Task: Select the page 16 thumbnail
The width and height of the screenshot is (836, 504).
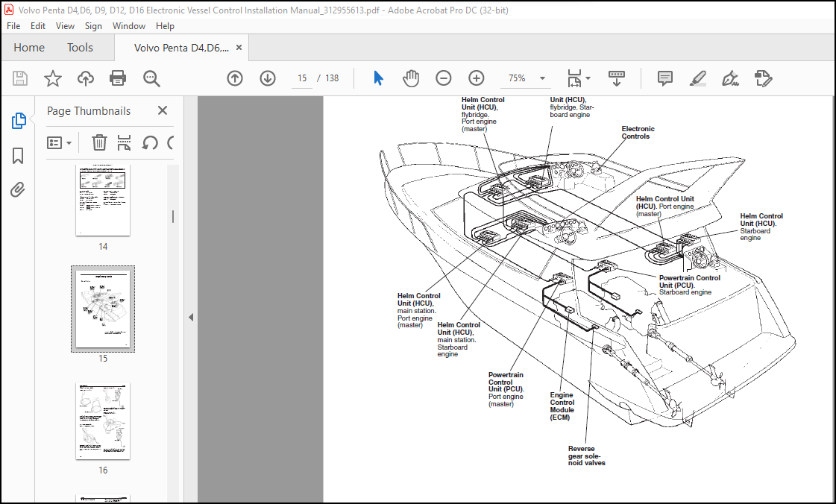Action: click(103, 420)
